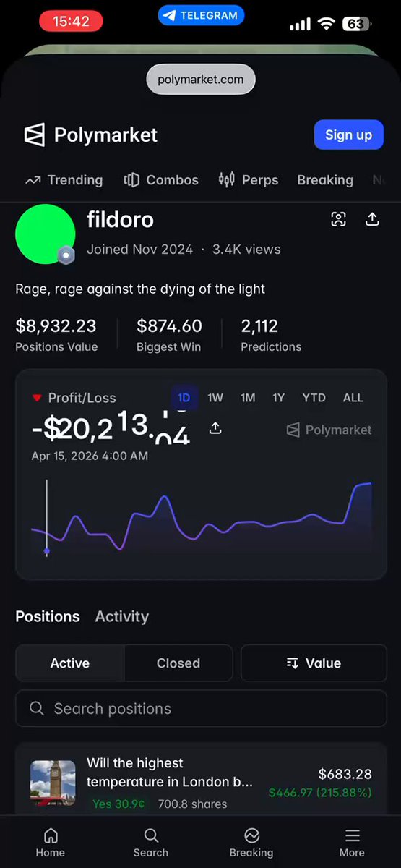Open Breaking in the bottom navigation bar

coord(251,843)
